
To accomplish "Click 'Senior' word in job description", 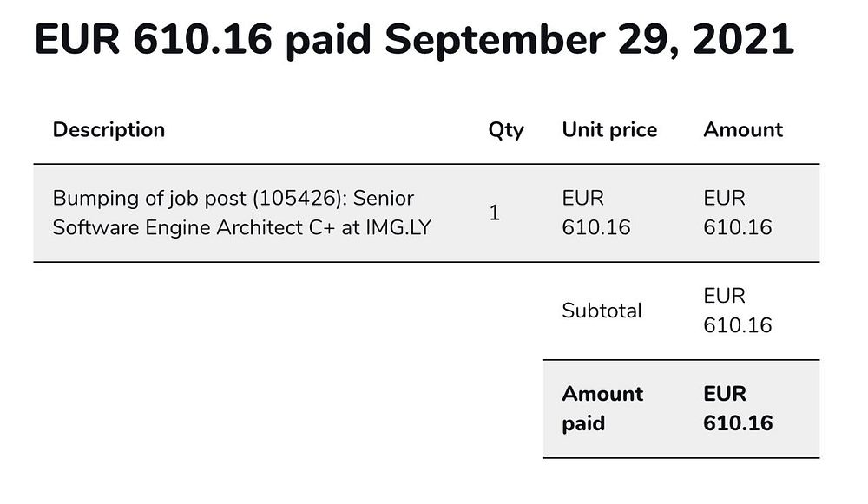I will click(x=384, y=198).
